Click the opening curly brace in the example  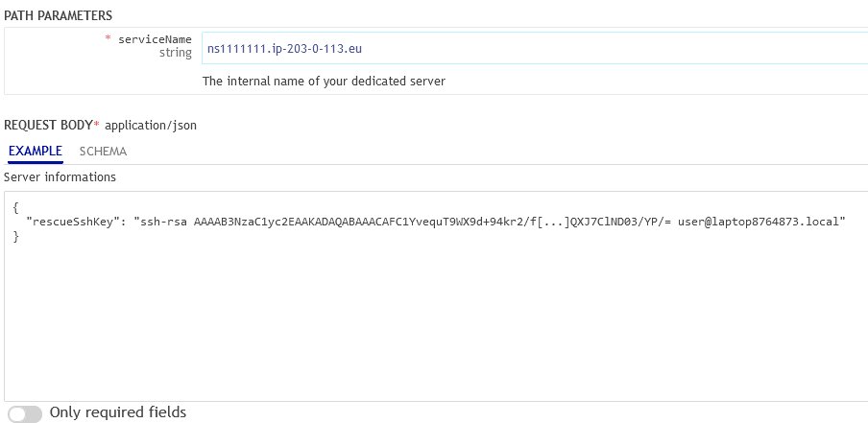[16, 207]
